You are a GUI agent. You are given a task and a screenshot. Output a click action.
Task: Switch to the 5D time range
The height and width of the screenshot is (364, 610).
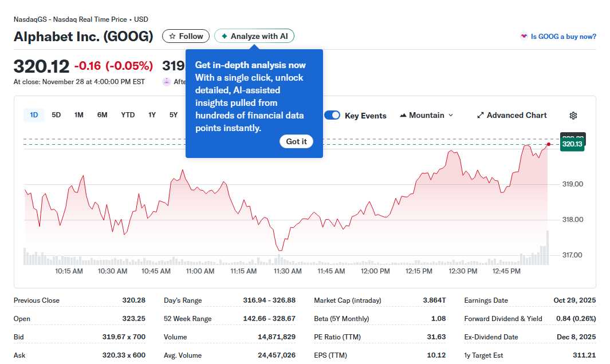click(56, 115)
